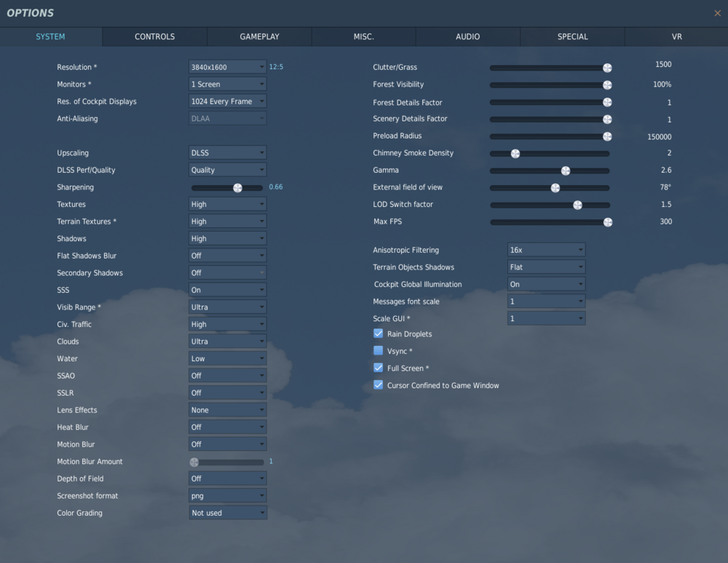Expand the Lens Effects dropdown
Image resolution: width=728 pixels, height=563 pixels.
227,410
